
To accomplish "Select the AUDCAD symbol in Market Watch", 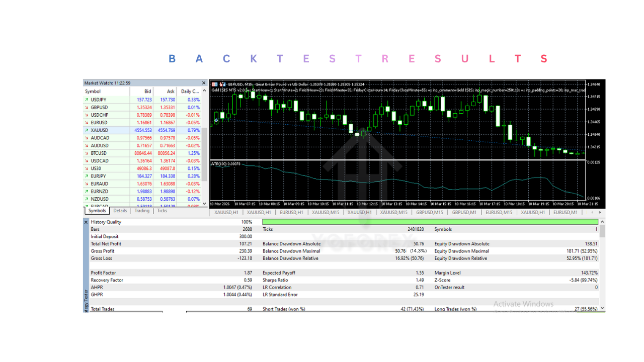I will 100,138.
